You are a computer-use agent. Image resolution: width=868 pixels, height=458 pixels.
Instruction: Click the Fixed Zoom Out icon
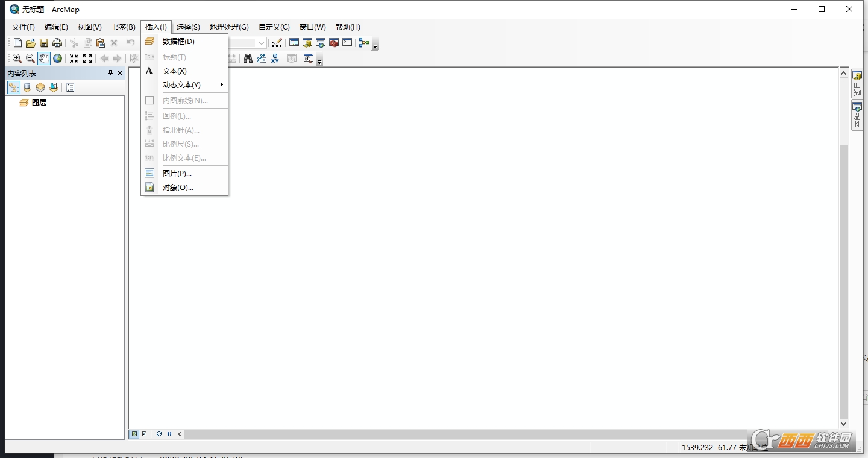(87, 59)
